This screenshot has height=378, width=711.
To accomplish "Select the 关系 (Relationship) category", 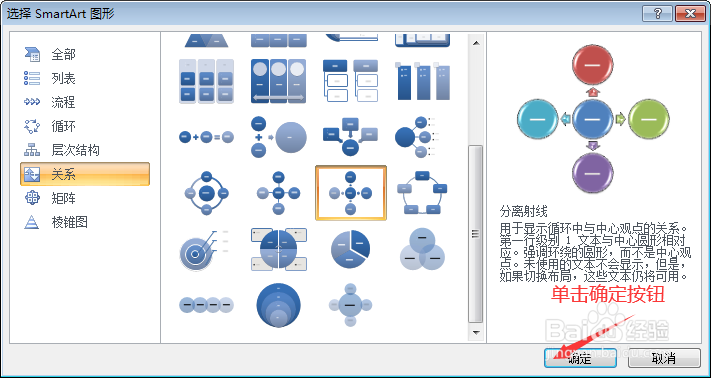I will tap(85, 174).
